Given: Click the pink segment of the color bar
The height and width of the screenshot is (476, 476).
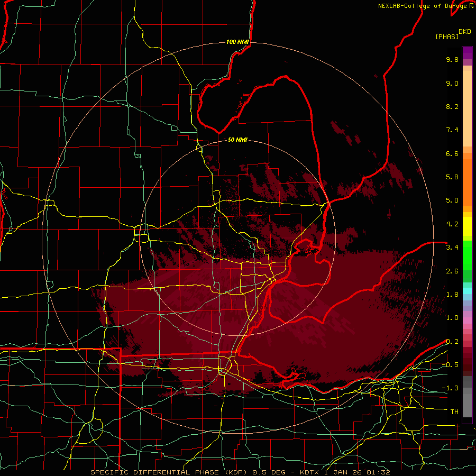Looking at the screenshot, I should click(467, 321).
